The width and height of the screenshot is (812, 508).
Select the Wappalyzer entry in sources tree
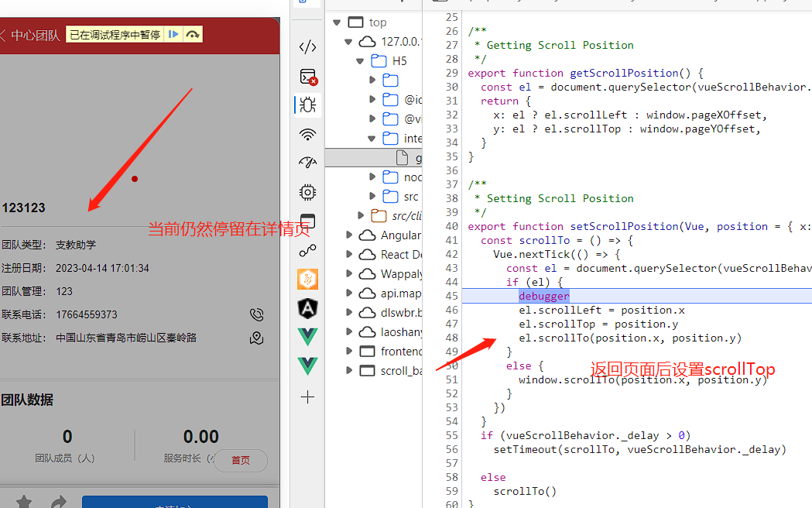400,274
